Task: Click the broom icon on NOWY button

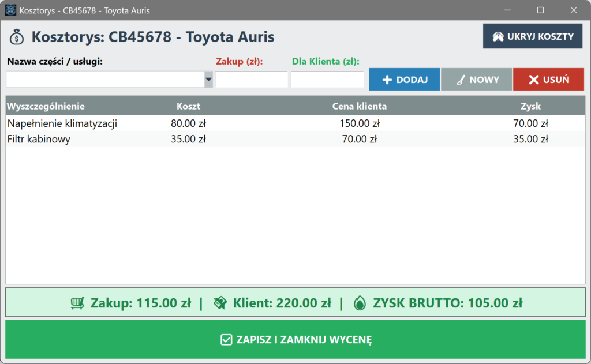Action: pos(460,80)
